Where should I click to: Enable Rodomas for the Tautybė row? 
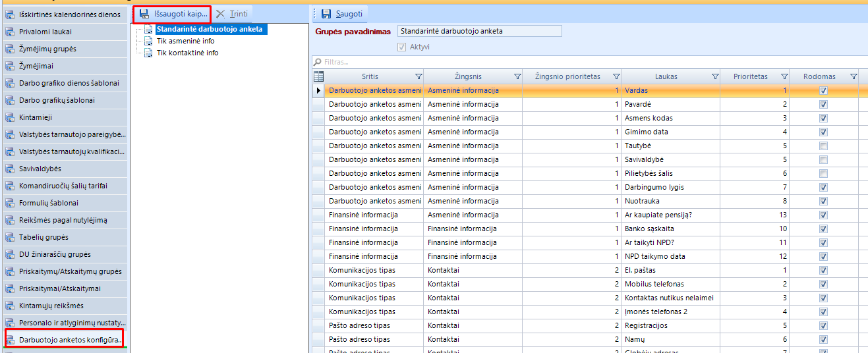(823, 146)
